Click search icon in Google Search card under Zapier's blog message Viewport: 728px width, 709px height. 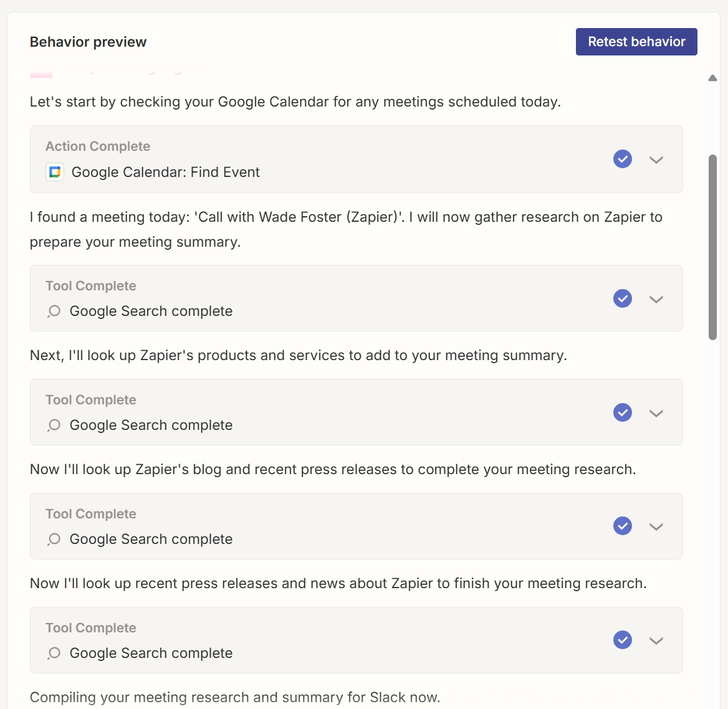pos(54,539)
